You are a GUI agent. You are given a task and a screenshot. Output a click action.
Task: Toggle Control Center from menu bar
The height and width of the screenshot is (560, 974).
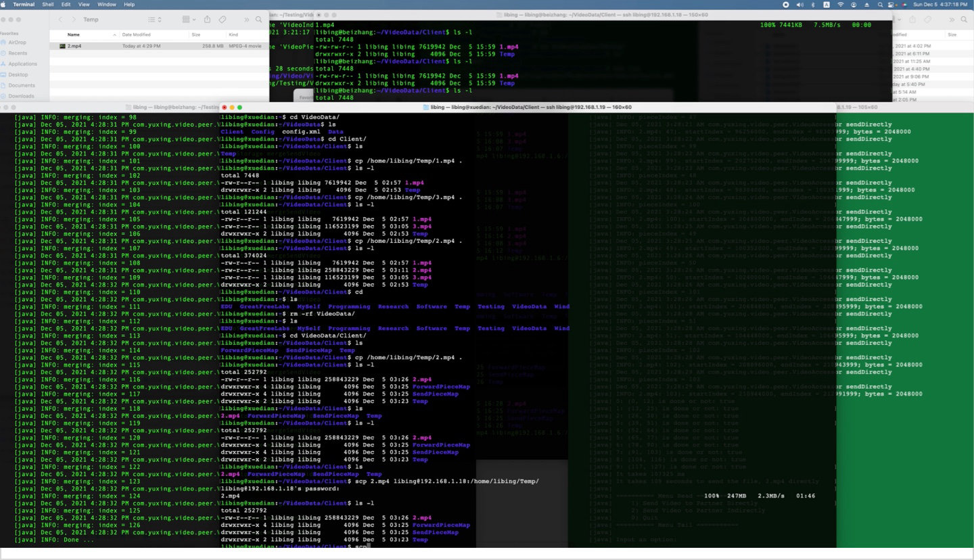coord(891,4)
